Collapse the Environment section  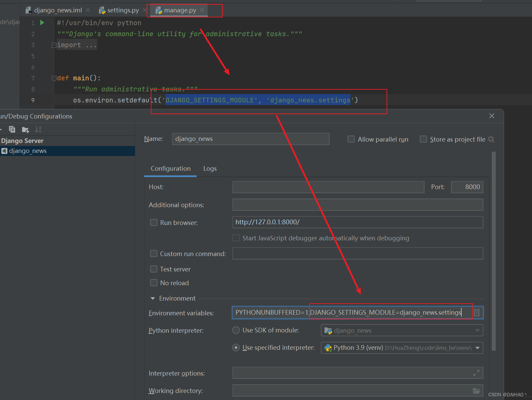click(153, 298)
